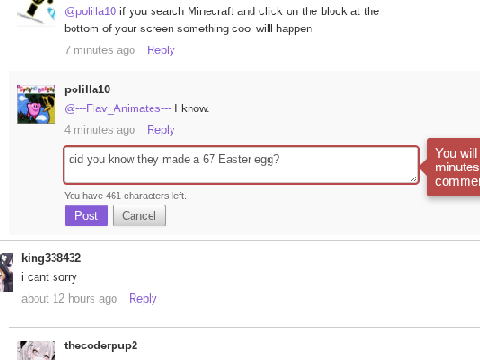
Task: Open thecoderpup2 username profile link
Action: pos(101,345)
